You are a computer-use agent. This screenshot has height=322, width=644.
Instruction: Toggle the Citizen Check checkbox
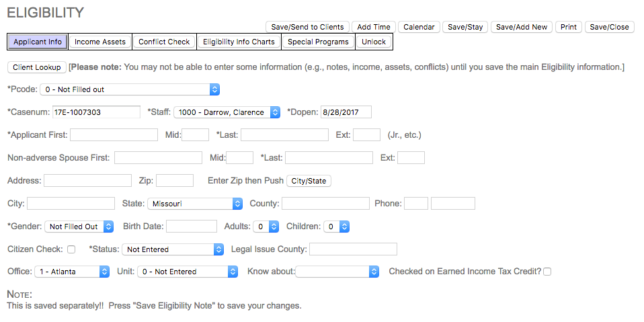coord(71,249)
